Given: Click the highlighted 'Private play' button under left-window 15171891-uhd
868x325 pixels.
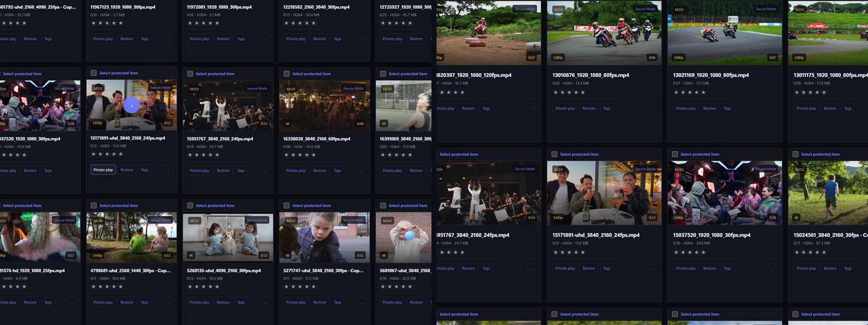Looking at the screenshot, I should [x=103, y=170].
